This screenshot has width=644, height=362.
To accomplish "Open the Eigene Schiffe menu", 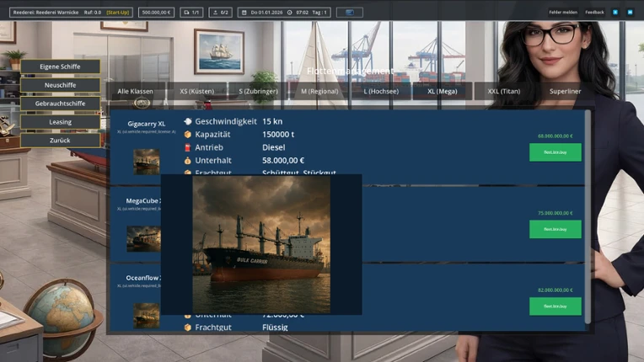I will (x=60, y=67).
